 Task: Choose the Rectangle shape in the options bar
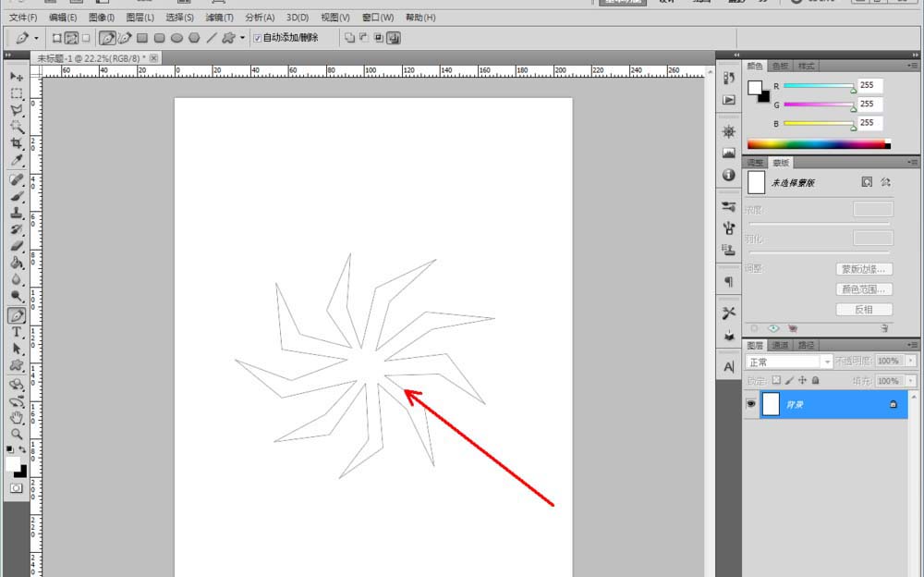142,38
